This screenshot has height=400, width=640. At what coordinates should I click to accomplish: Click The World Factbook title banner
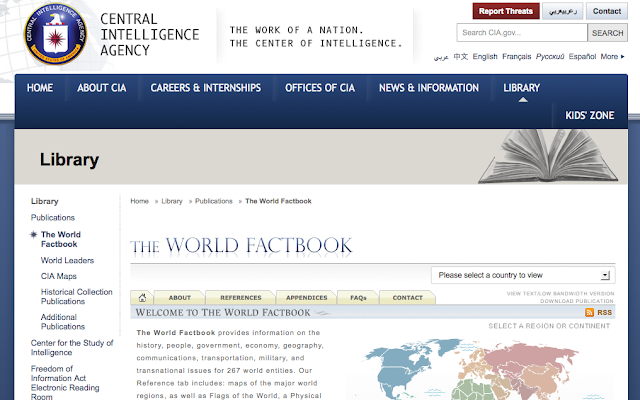coord(241,246)
